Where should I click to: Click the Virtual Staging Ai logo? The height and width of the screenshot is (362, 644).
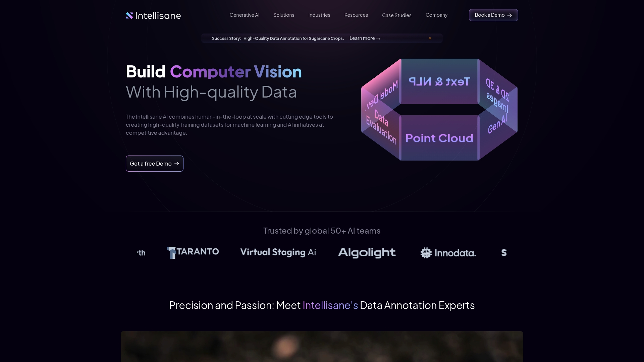pos(278,252)
